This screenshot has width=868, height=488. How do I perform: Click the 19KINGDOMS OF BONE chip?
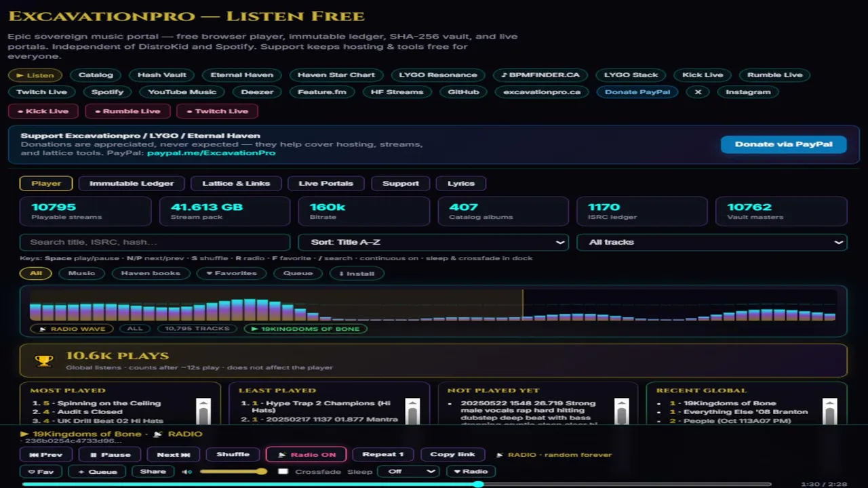tap(305, 329)
